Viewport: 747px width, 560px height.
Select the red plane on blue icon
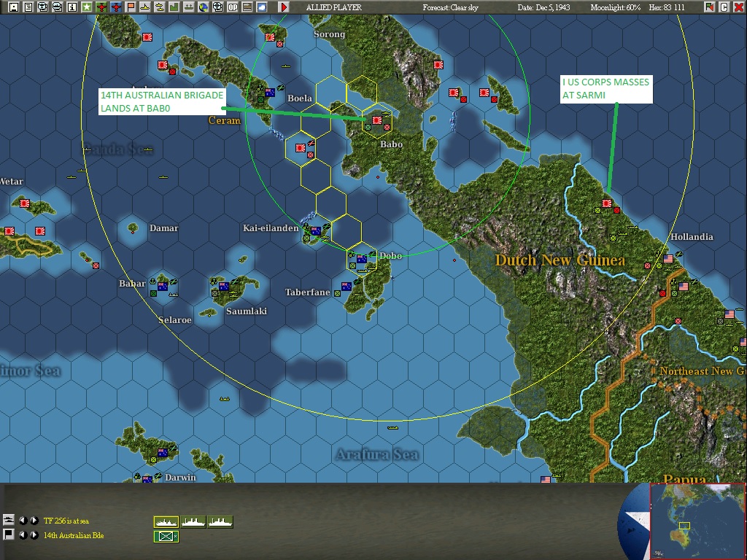(x=116, y=7)
